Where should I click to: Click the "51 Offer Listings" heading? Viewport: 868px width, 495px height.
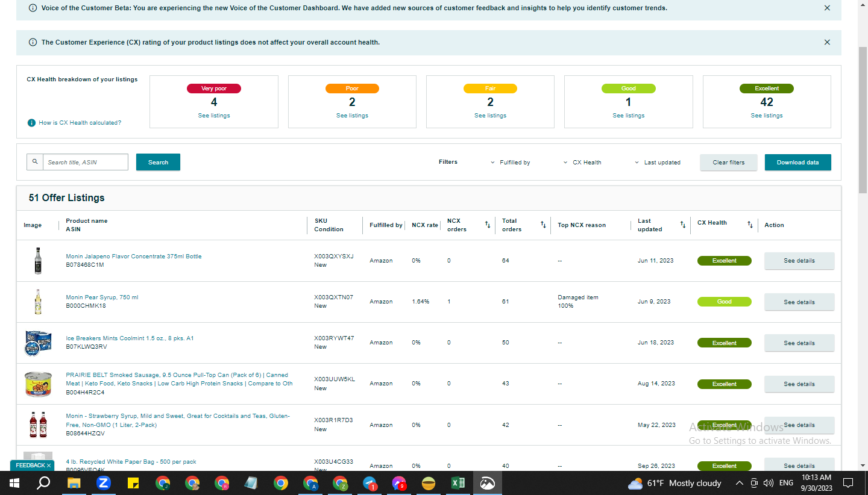point(66,198)
